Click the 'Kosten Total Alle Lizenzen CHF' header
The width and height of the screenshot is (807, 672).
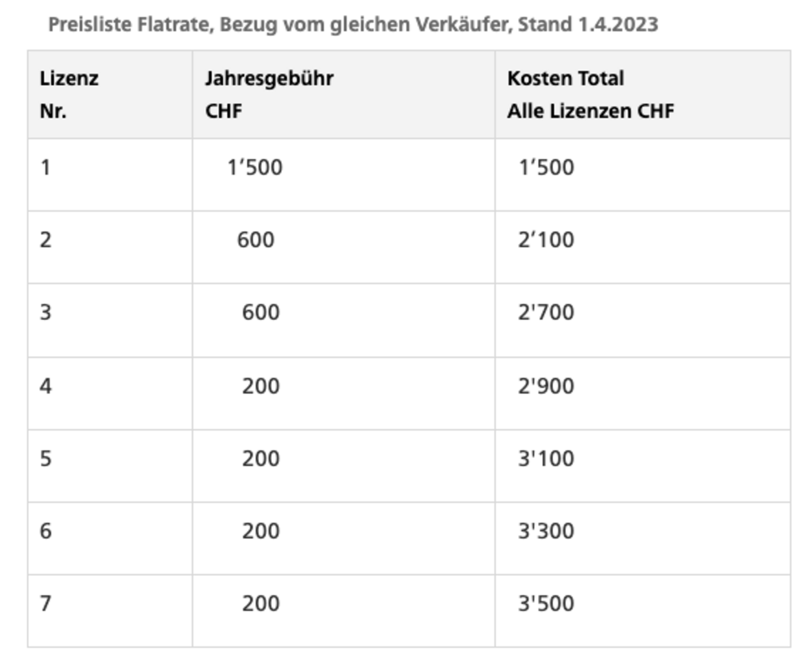[x=590, y=94]
